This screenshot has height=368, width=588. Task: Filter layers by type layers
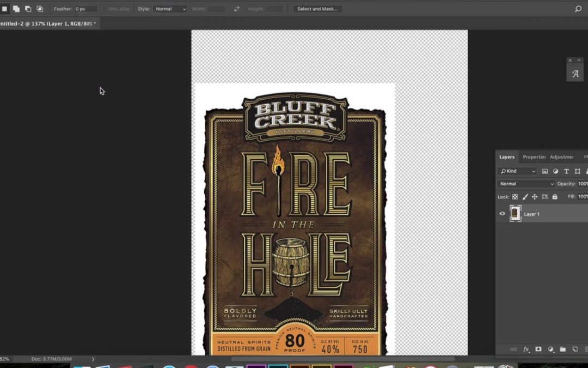pos(567,171)
